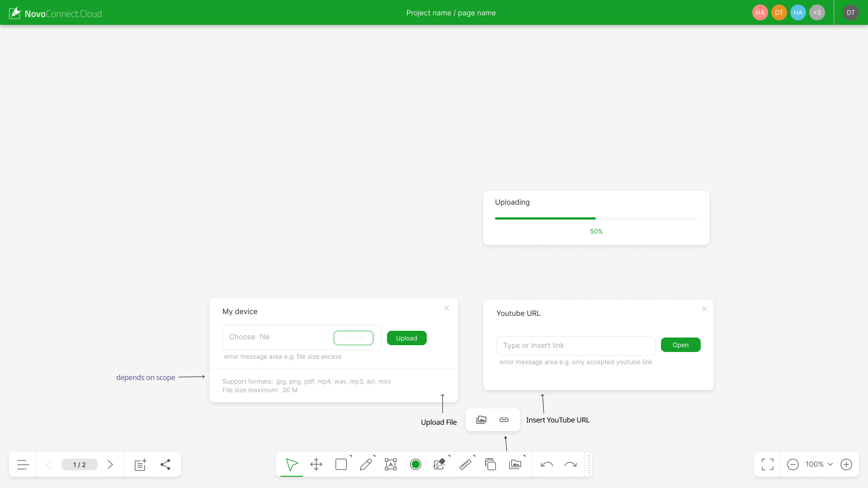Viewport: 868px width, 488px height.
Task: Select the eraser tool
Action: click(x=439, y=464)
